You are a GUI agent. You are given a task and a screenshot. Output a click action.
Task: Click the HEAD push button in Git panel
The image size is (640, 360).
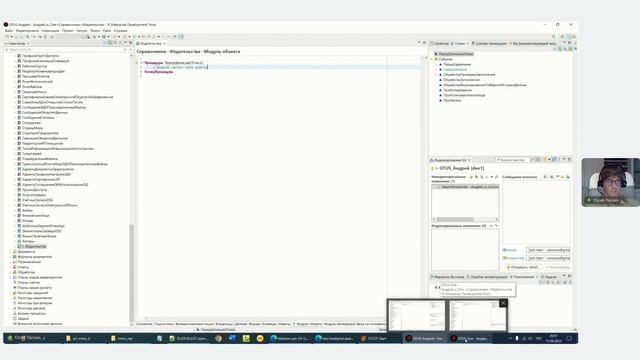pos(523,267)
